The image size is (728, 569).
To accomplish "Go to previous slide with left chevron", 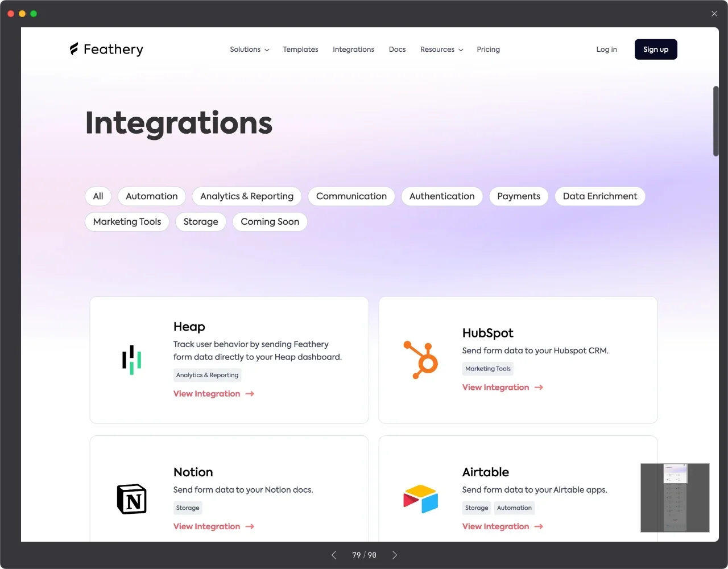I will coord(334,555).
